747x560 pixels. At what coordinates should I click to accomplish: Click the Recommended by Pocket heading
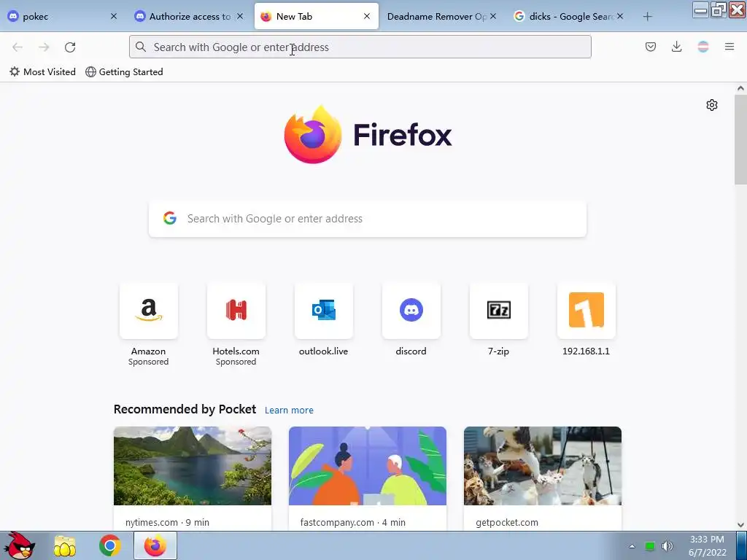185,410
